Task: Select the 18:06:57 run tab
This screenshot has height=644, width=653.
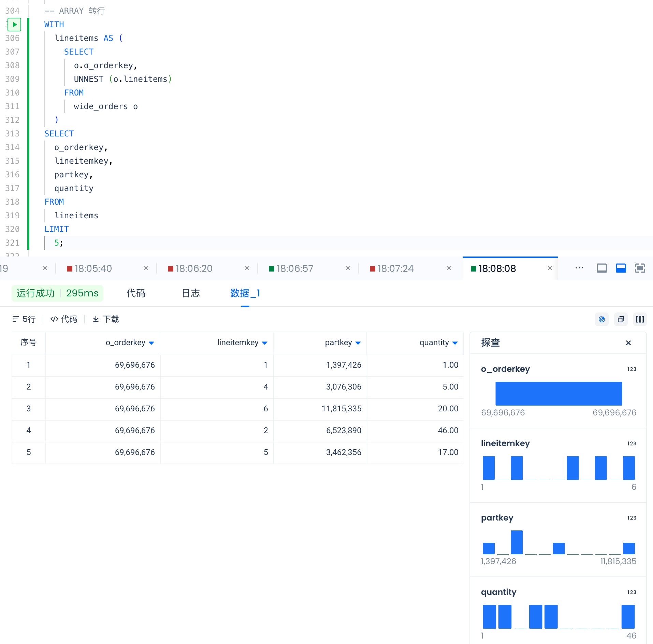Action: [295, 268]
